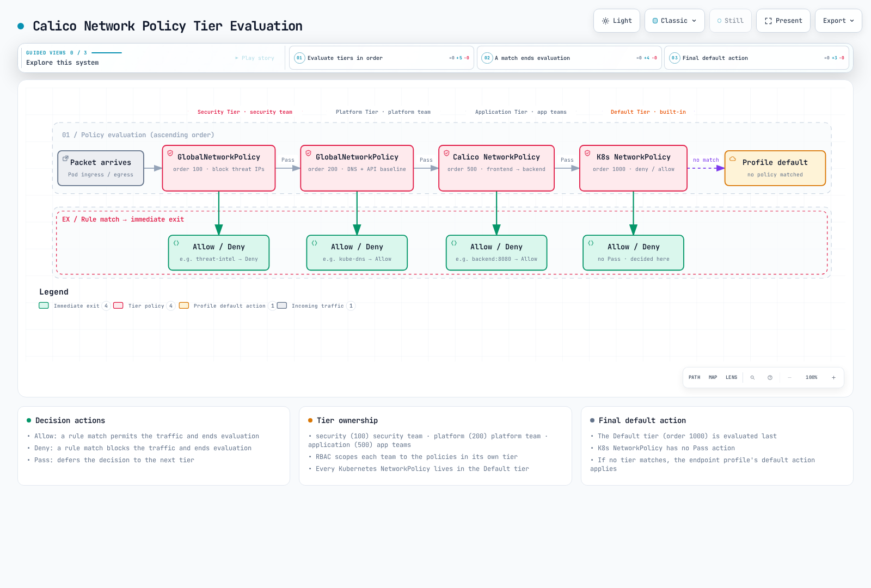Toggle Profile default action legend item
This screenshot has width=871, height=588.
pyautogui.click(x=228, y=306)
